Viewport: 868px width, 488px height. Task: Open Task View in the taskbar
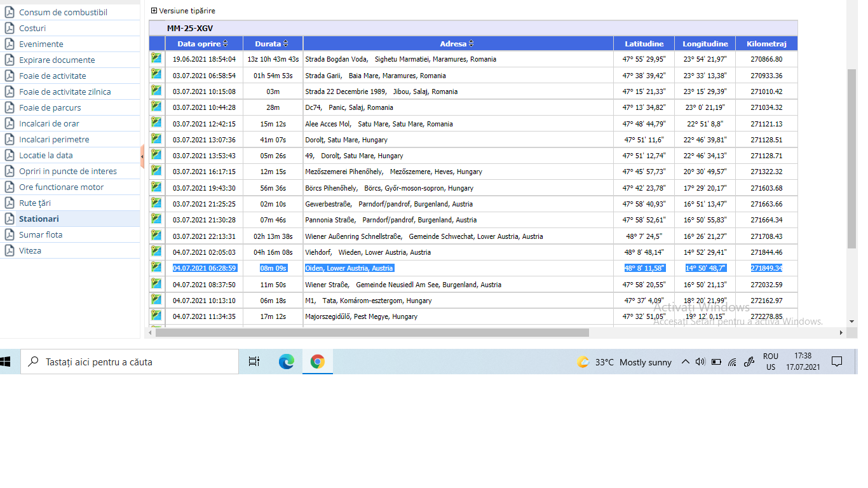[x=254, y=362]
